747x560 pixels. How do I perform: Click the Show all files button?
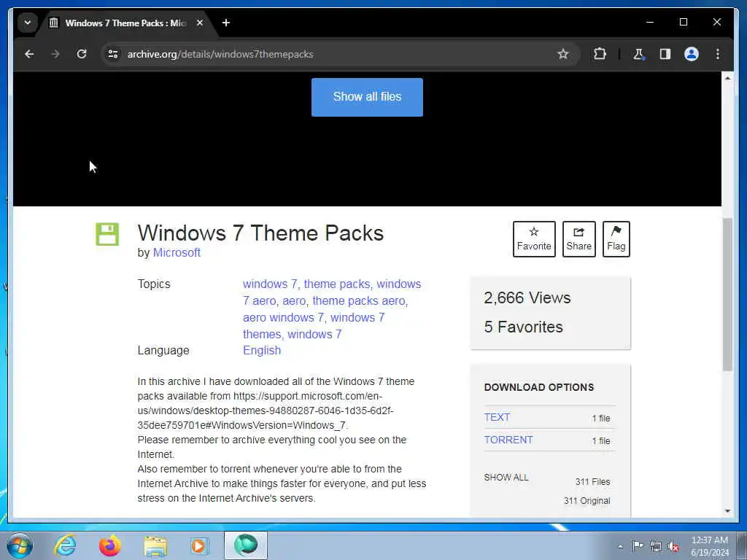[x=367, y=97]
